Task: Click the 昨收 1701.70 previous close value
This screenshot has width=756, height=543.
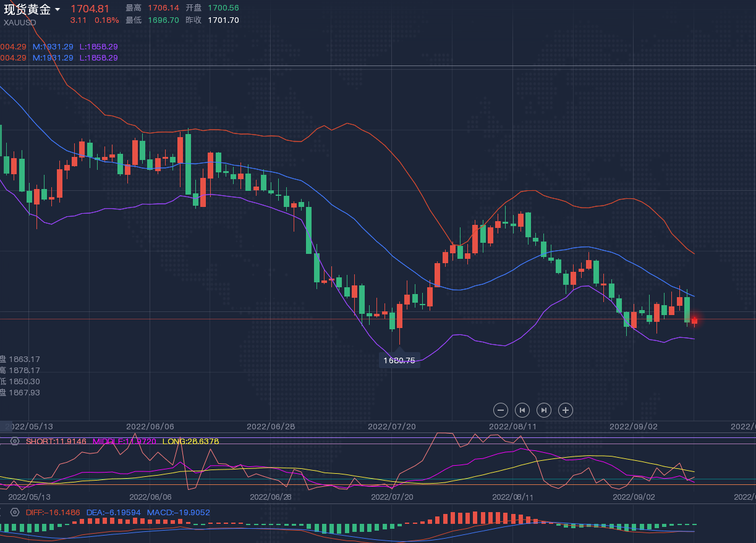Action: (223, 20)
